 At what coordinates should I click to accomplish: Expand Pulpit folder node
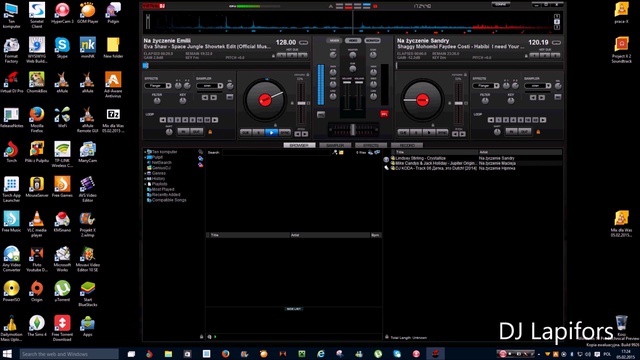click(145, 157)
